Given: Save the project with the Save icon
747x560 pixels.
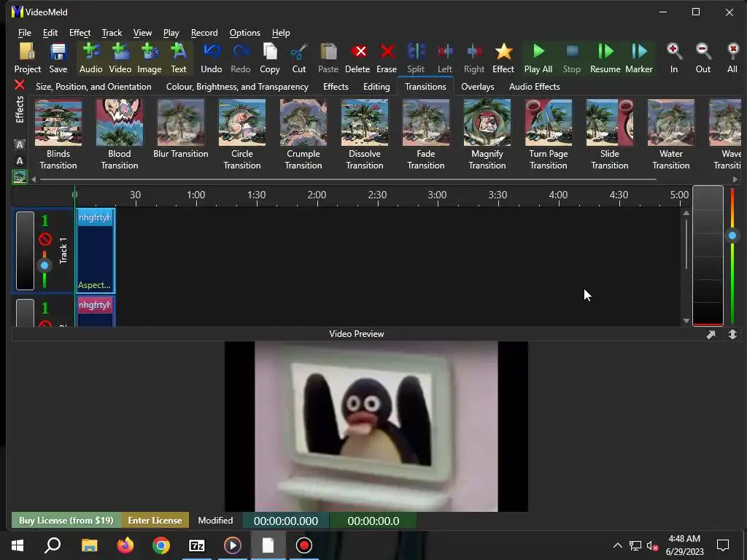Looking at the screenshot, I should click(58, 58).
